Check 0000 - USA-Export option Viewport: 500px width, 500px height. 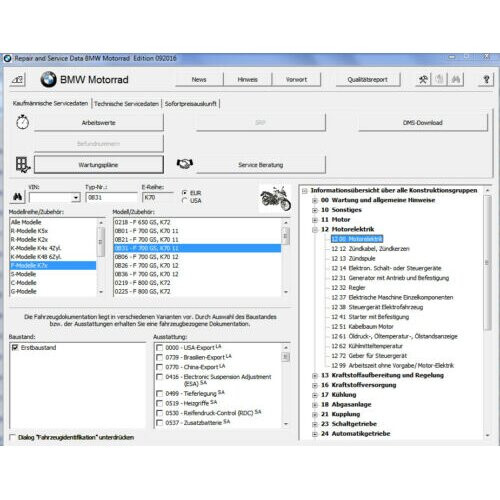(x=160, y=348)
